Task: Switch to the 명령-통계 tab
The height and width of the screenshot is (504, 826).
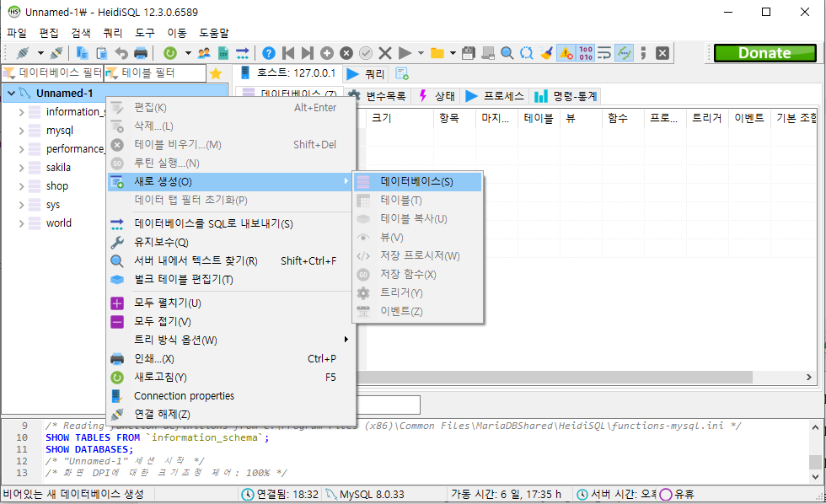Action: [566, 96]
